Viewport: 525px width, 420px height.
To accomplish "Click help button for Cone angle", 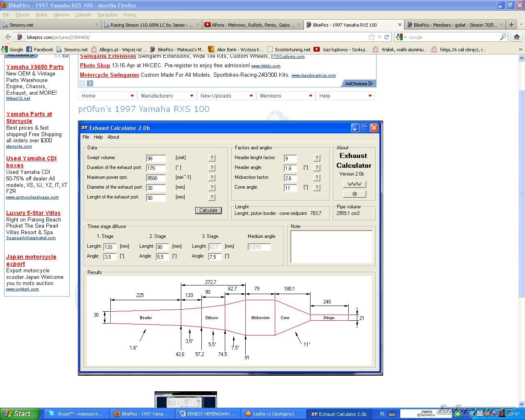I will [x=317, y=187].
